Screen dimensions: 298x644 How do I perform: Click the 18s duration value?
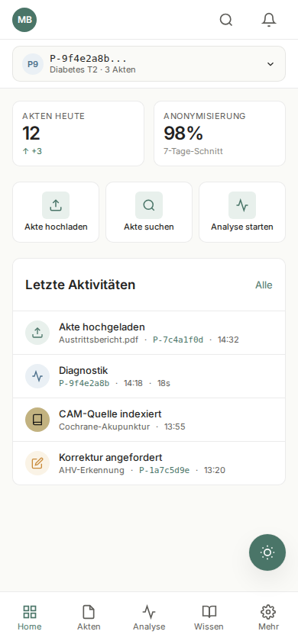(164, 383)
